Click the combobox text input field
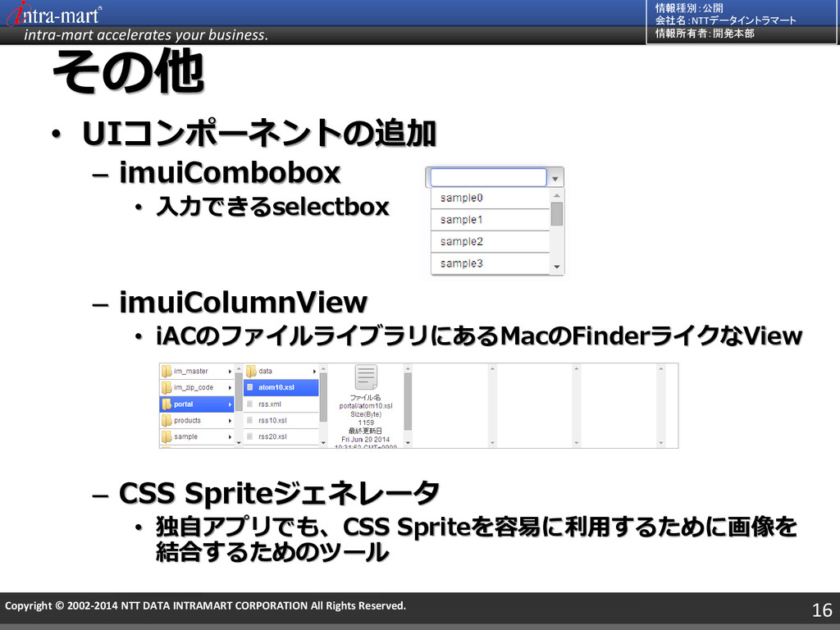The width and height of the screenshot is (840, 630). (488, 177)
